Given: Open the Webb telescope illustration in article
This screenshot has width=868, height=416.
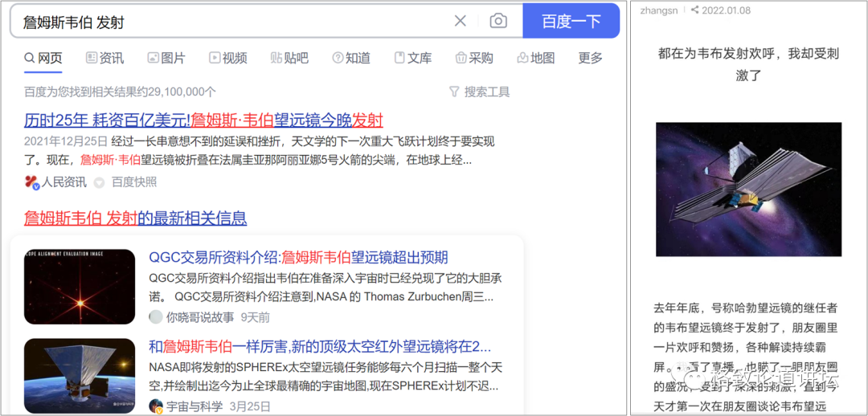Looking at the screenshot, I should tap(749, 190).
